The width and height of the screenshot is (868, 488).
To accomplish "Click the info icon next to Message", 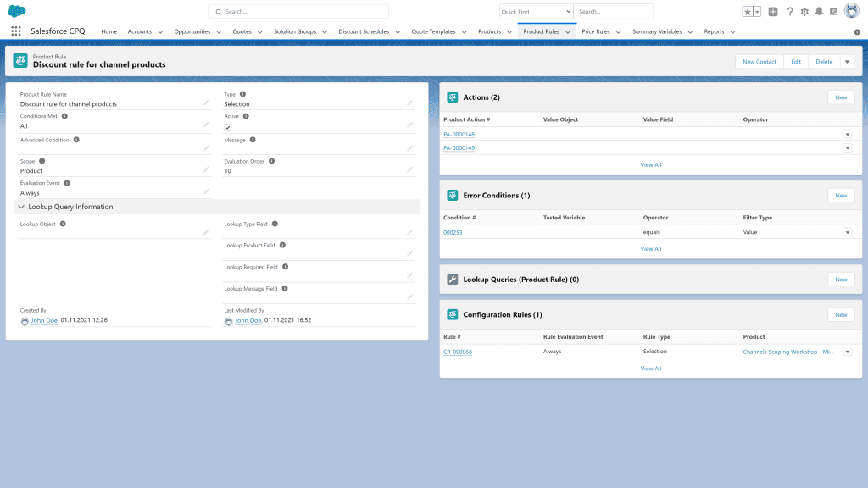I will 253,140.
